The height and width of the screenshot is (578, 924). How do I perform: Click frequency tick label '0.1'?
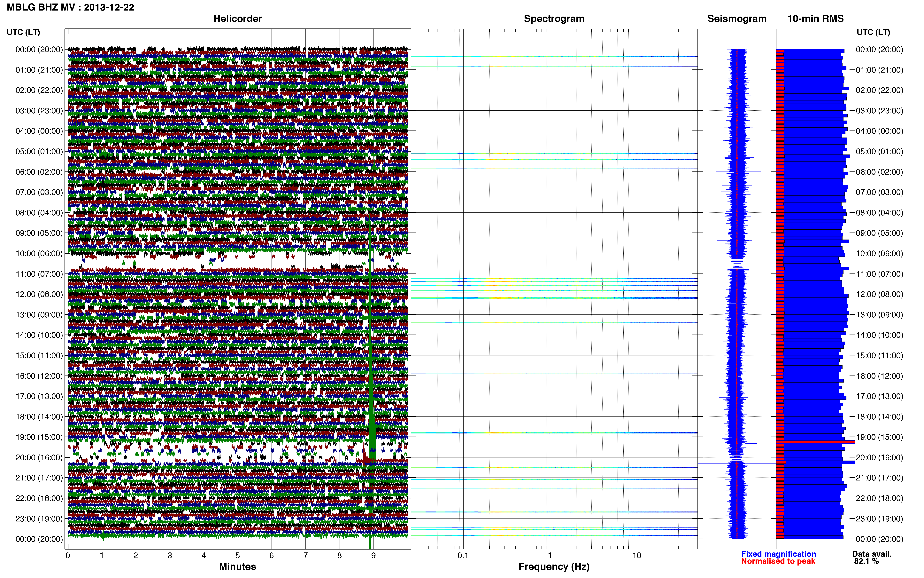coord(463,555)
